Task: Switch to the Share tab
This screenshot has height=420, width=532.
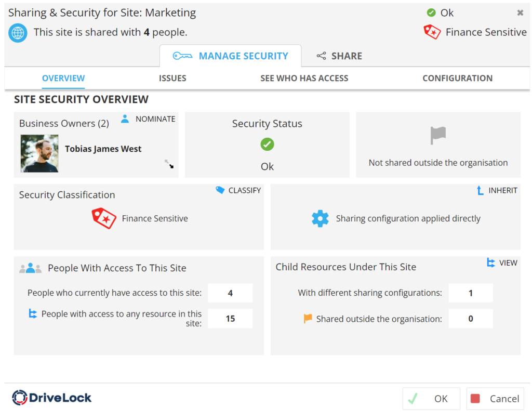Action: 339,56
